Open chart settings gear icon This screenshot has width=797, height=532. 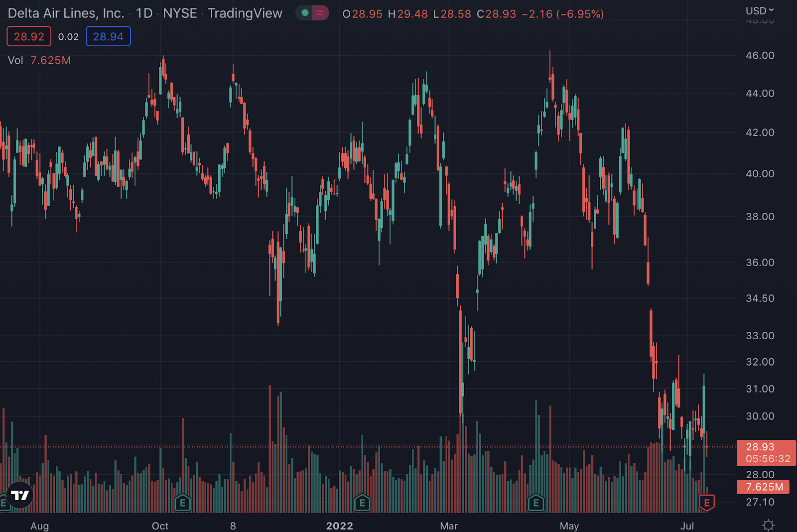point(769,525)
